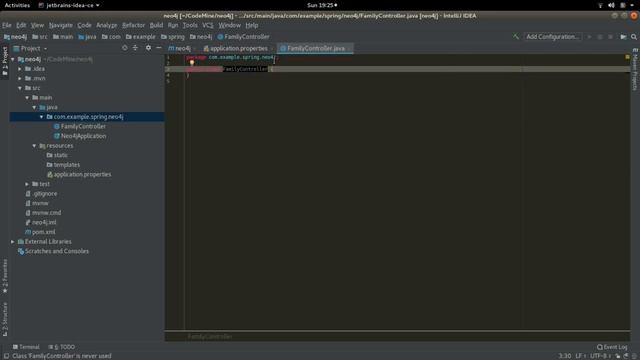Open Maven Projects side tool window
Viewport: 640px width, 360px height.
pyautogui.click(x=635, y=69)
